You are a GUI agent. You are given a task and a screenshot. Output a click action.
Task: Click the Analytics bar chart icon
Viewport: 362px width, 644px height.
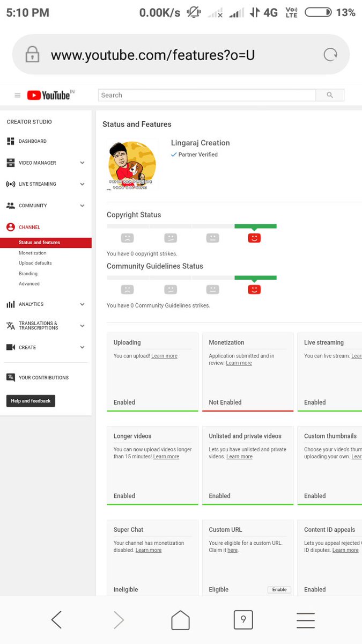[x=10, y=304]
